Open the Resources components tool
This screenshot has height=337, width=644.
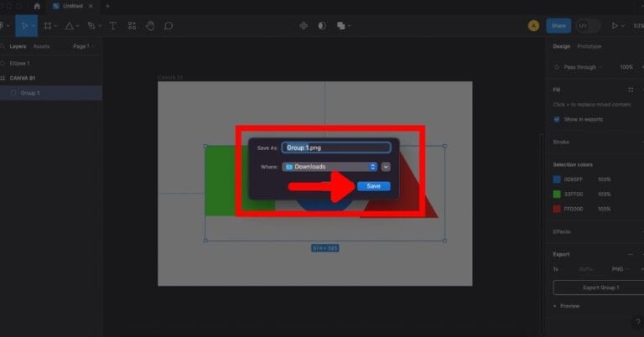[132, 26]
